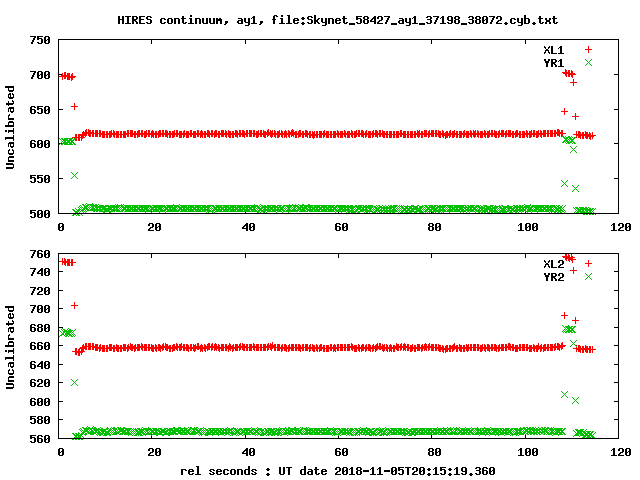
Task: Click the rel seconds UT date label
Action: pyautogui.click(x=338, y=471)
